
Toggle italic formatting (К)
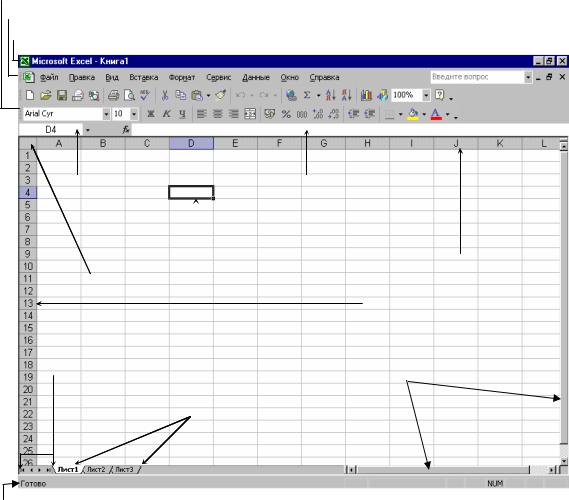167,114
